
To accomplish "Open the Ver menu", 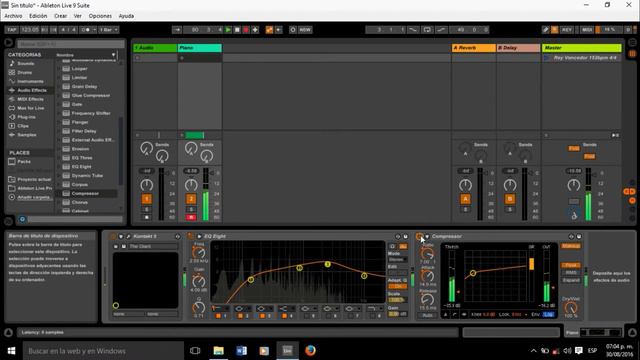I will pos(78,16).
